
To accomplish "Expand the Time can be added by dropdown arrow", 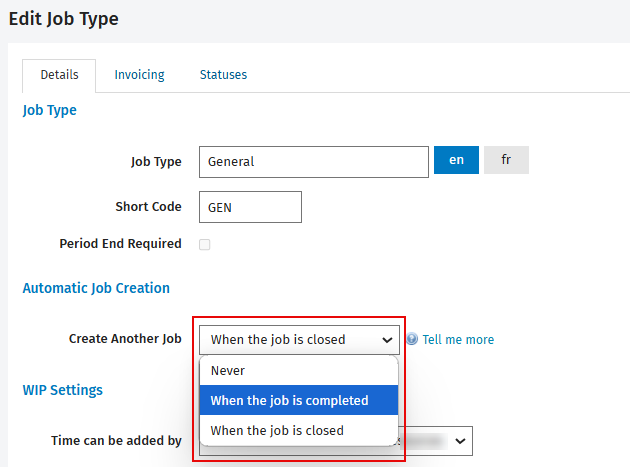I will [x=460, y=441].
